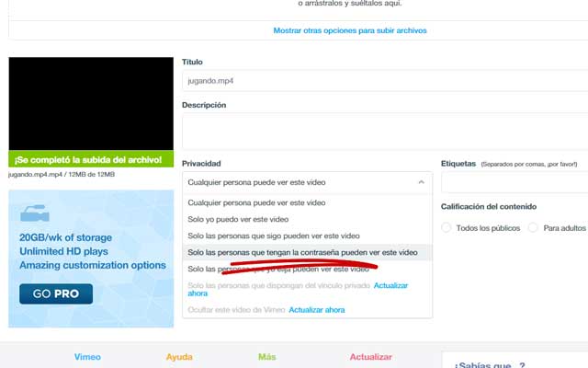Open the video thumbnail preview
Image resolution: width=588 pixels, height=368 pixels.
pos(91,104)
